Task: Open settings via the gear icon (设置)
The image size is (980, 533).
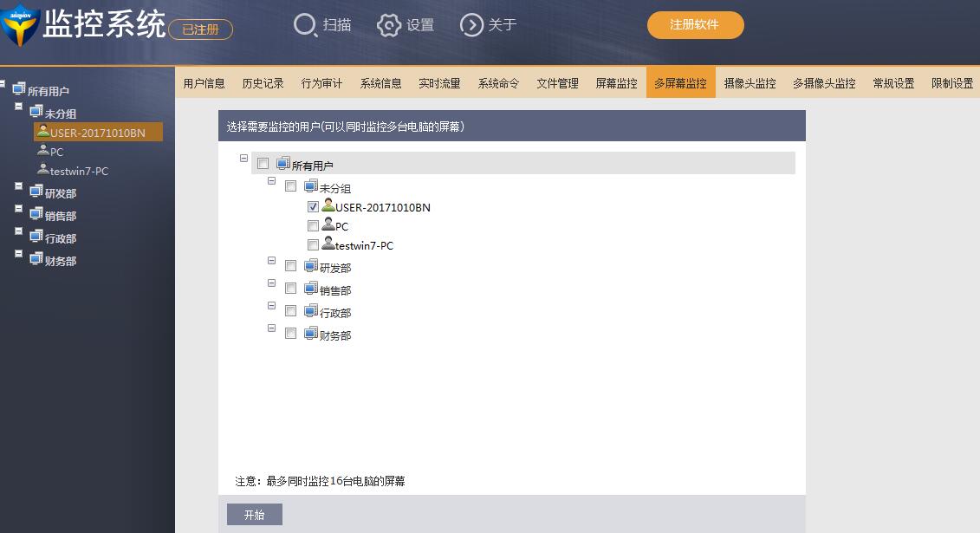Action: pyautogui.click(x=389, y=25)
